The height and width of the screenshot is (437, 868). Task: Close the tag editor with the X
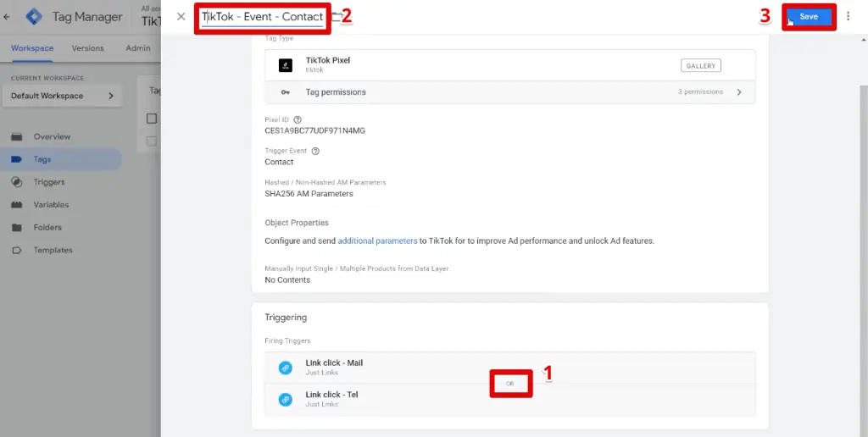181,17
